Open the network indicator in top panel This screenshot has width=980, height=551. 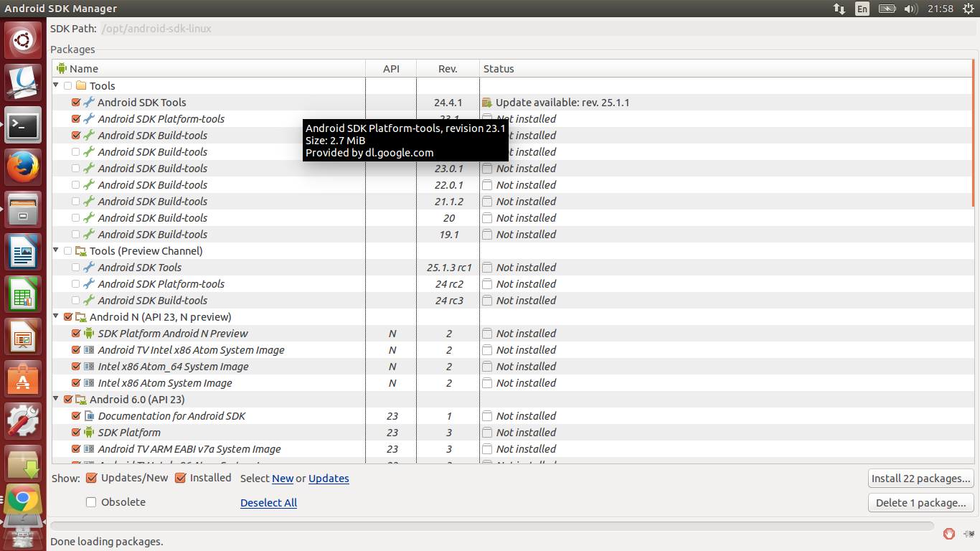coord(839,9)
